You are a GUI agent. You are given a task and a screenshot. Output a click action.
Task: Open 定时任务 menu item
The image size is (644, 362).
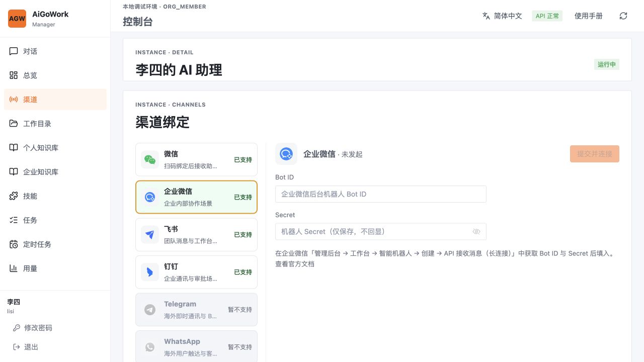55,244
